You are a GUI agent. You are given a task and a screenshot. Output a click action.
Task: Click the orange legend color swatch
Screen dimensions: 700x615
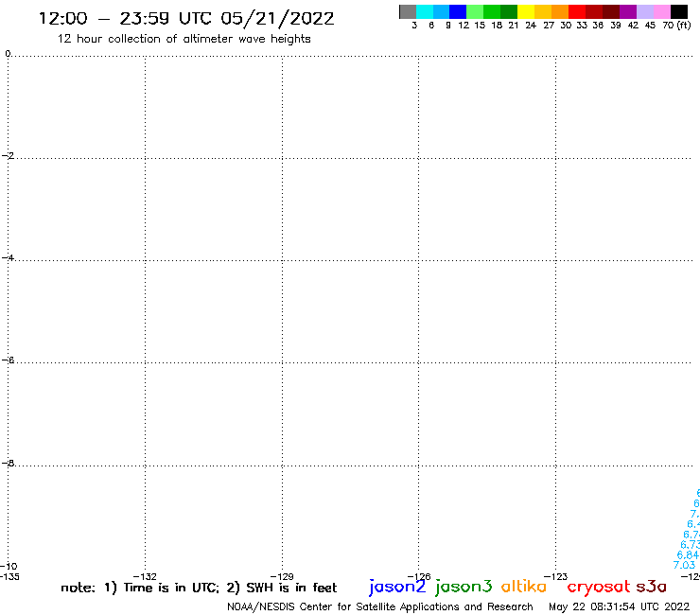point(560,11)
